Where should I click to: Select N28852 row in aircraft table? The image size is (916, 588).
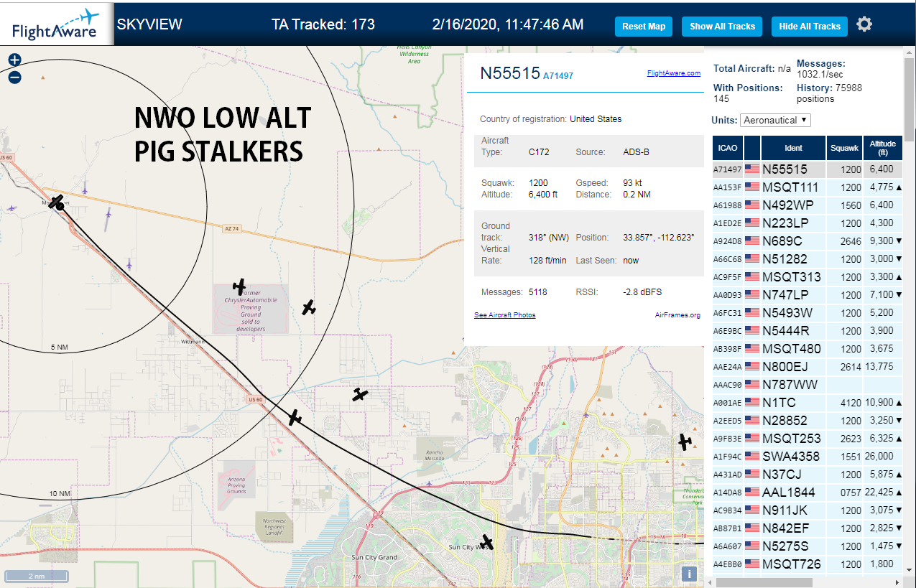(x=808, y=421)
